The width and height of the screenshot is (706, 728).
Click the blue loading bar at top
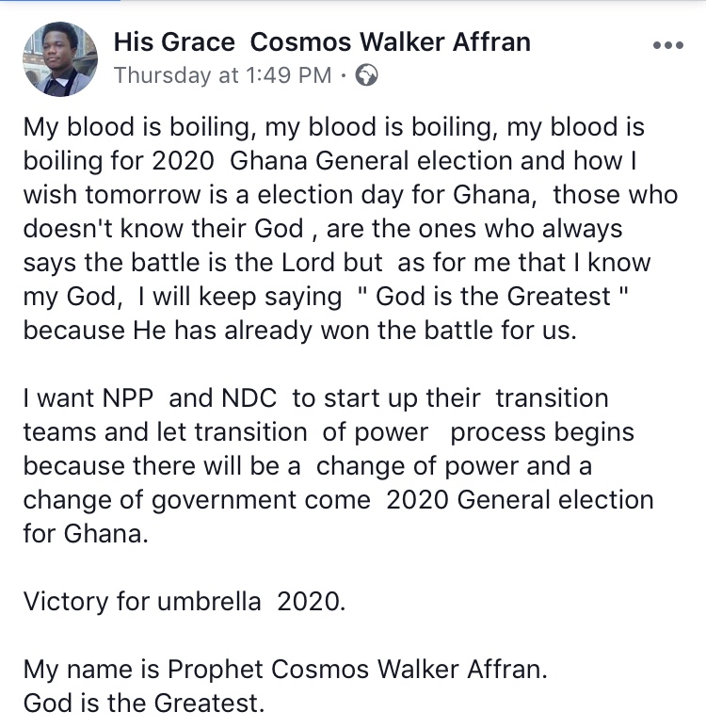pyautogui.click(x=60, y=1)
